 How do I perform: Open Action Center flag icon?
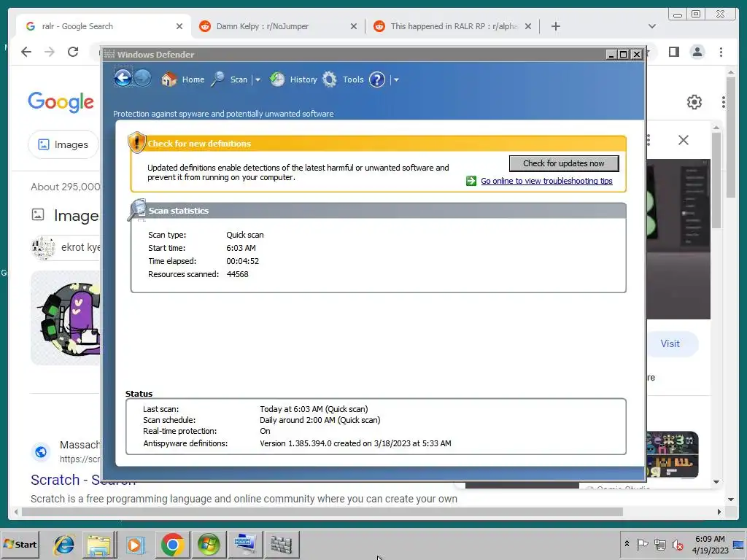click(x=642, y=544)
